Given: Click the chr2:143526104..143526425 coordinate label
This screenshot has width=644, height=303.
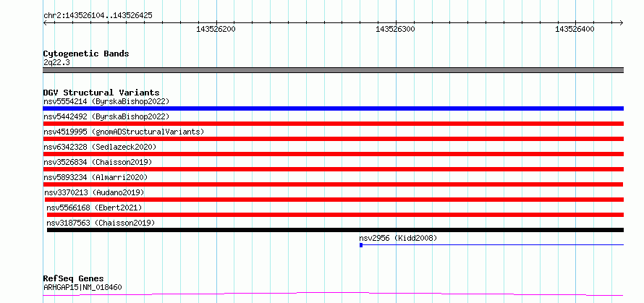Looking at the screenshot, I should (x=98, y=16).
